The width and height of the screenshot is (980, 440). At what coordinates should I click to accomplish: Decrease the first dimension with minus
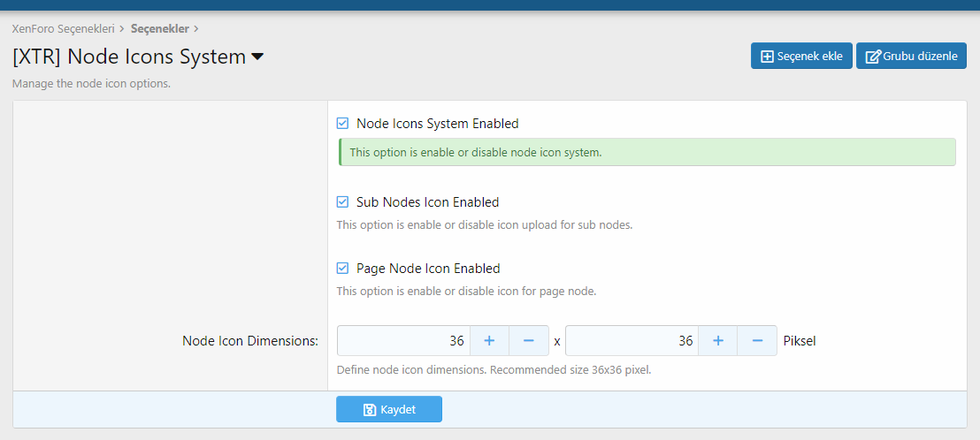tap(529, 341)
